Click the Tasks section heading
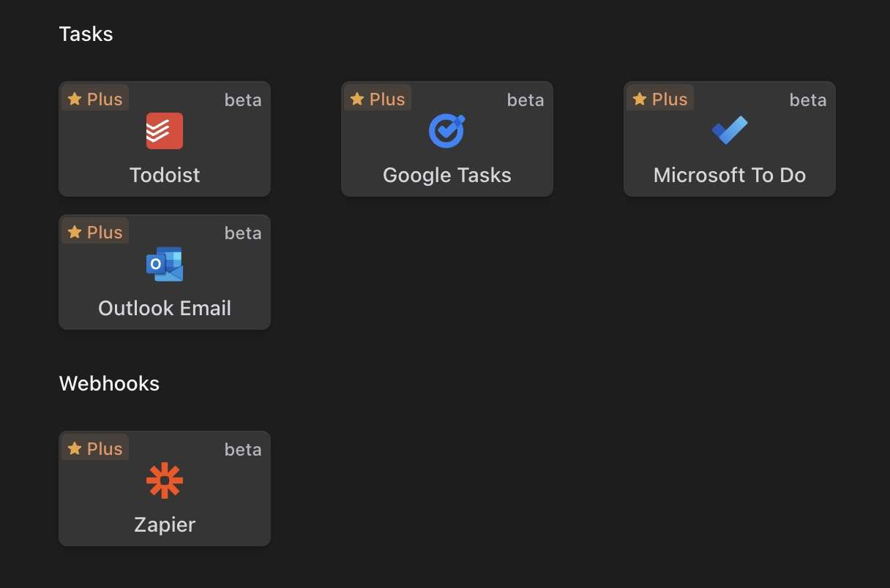The height and width of the screenshot is (588, 890). click(86, 34)
